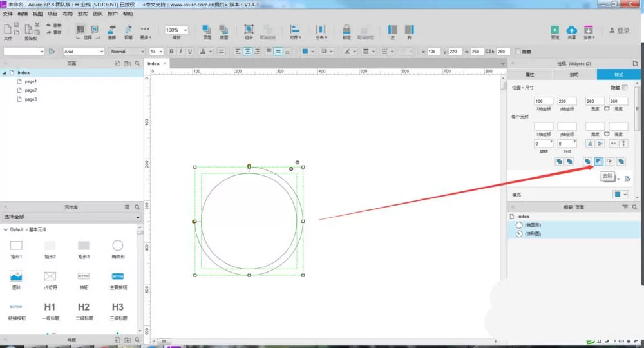Open the Arial font family dropdown

pos(84,52)
